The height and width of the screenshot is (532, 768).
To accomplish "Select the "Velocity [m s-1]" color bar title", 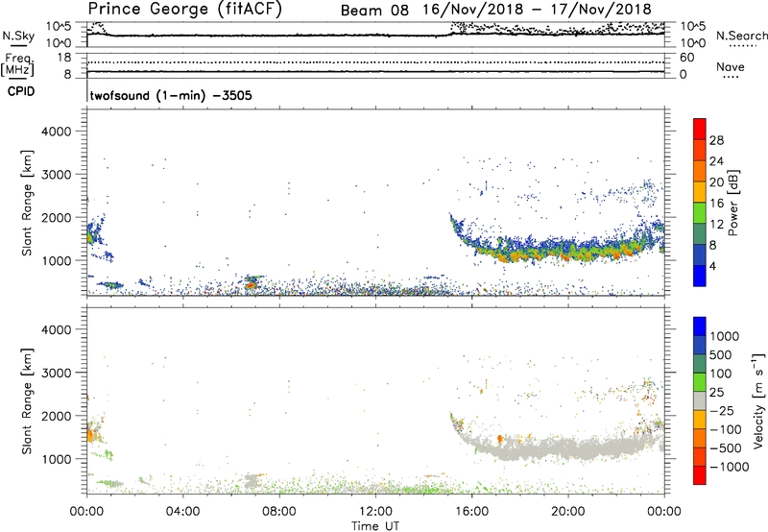I will [758, 400].
